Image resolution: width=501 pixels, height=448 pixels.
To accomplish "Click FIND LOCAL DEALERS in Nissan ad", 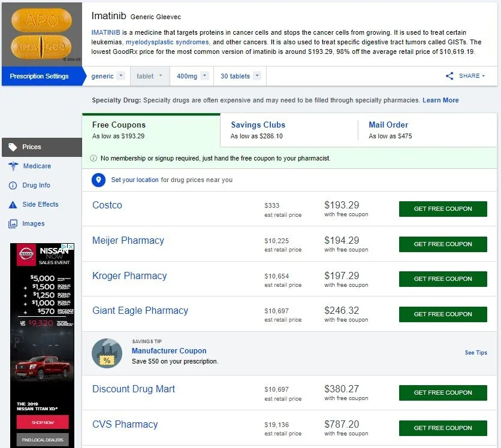I will 43,440.
